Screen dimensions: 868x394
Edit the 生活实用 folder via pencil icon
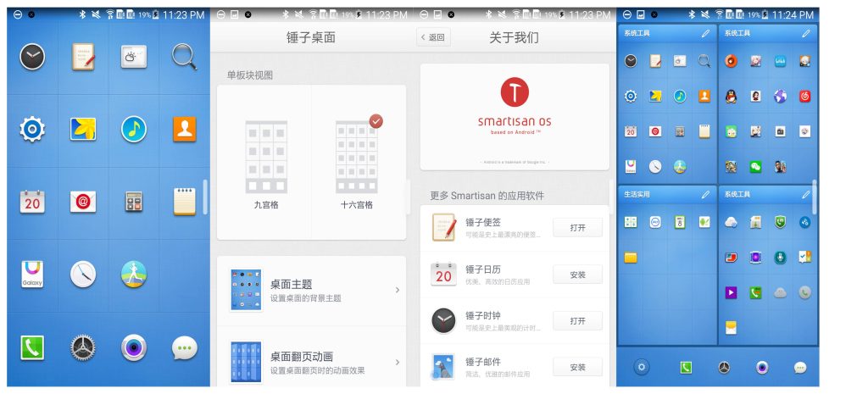[705, 195]
